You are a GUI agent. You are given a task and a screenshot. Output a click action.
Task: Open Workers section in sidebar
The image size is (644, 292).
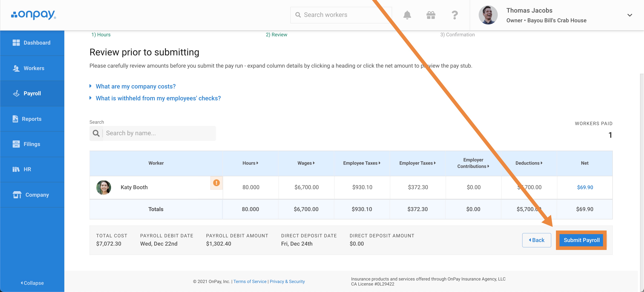[32, 68]
